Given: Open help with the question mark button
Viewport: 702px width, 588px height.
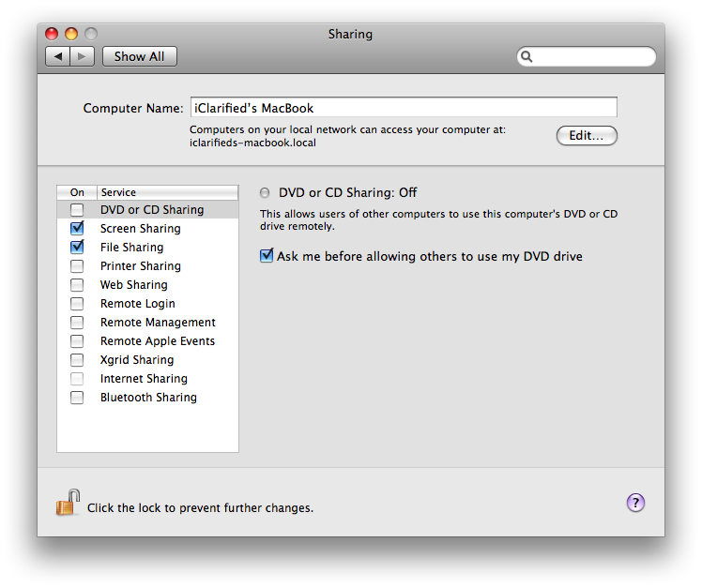Looking at the screenshot, I should pos(635,504).
